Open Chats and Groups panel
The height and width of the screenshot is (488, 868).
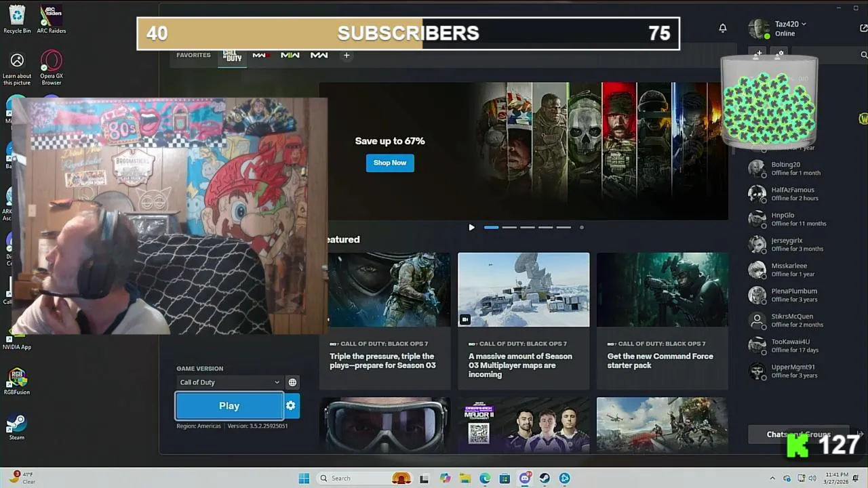tap(798, 434)
